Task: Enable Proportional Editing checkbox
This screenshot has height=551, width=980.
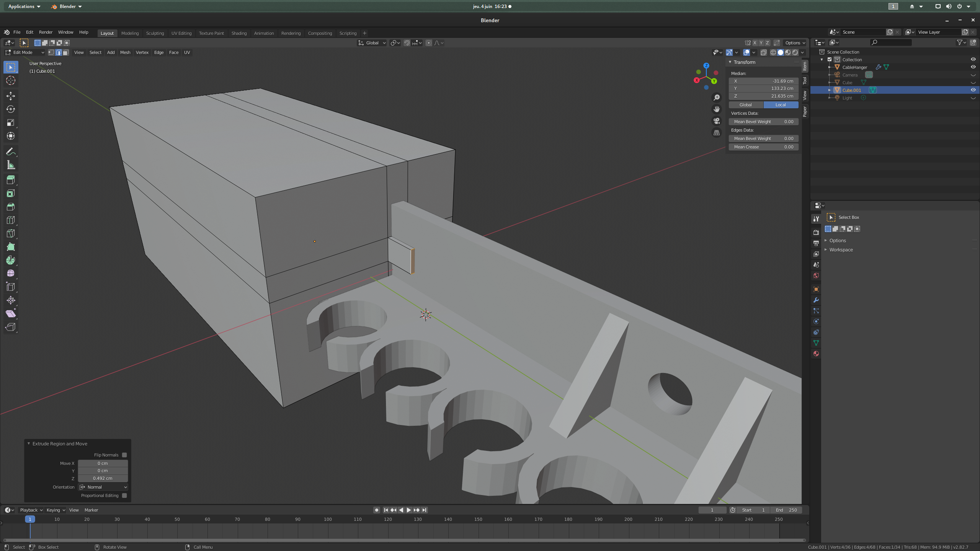Action: point(124,496)
